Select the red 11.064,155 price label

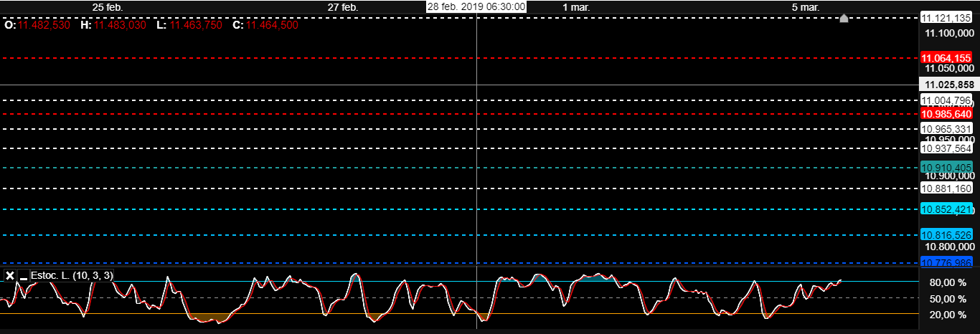pos(946,58)
